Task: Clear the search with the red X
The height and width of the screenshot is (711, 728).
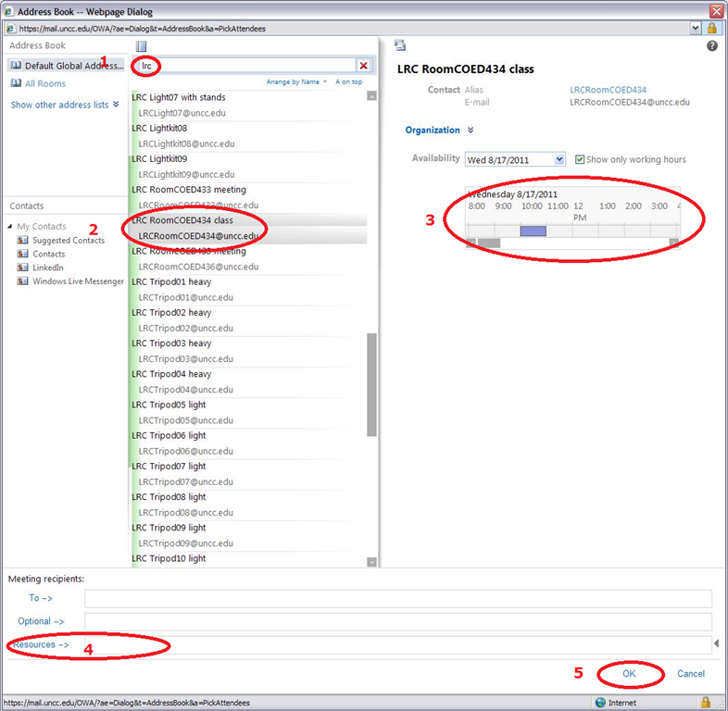Action: pyautogui.click(x=363, y=66)
